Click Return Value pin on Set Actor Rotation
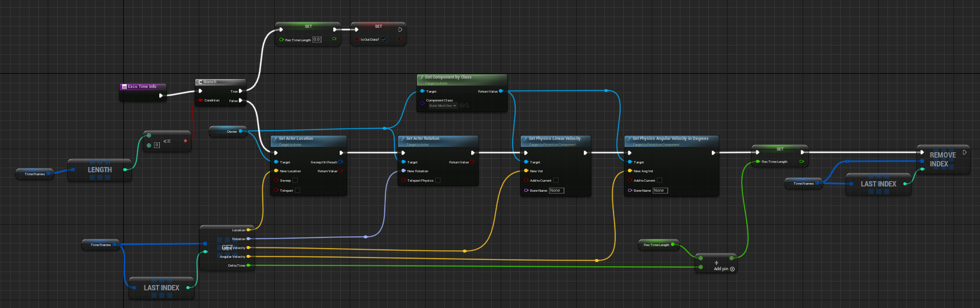980x308 pixels. (x=472, y=162)
